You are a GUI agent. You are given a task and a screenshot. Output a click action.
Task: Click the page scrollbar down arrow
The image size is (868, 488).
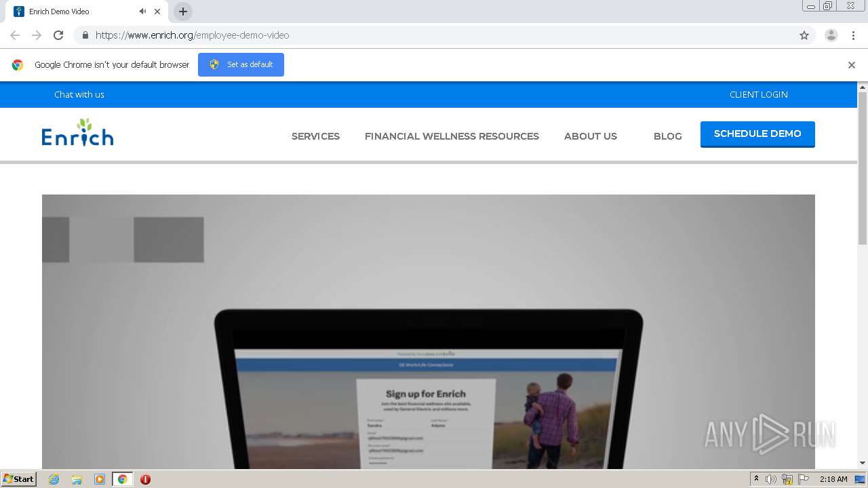pyautogui.click(x=863, y=463)
